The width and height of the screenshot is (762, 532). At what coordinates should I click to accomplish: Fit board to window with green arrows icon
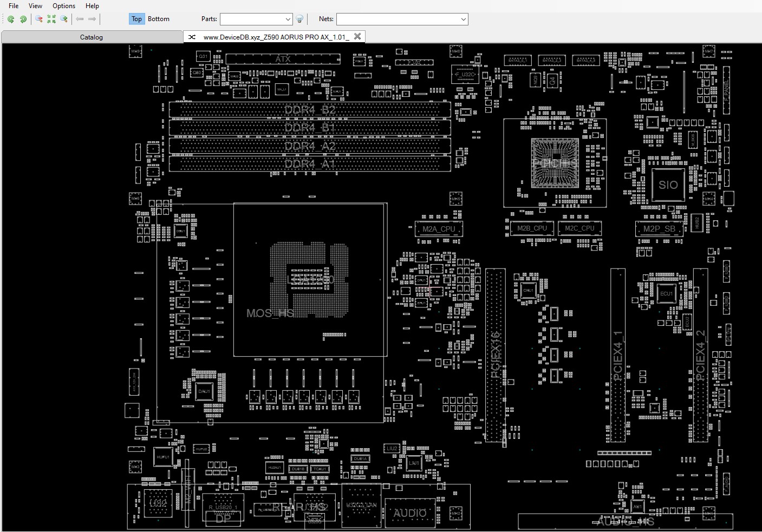pos(51,19)
